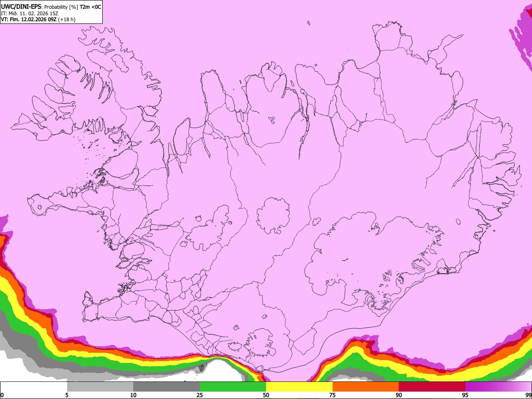Click the red 90-95 legend segment
This screenshot has width=532, height=399.
(x=432, y=387)
